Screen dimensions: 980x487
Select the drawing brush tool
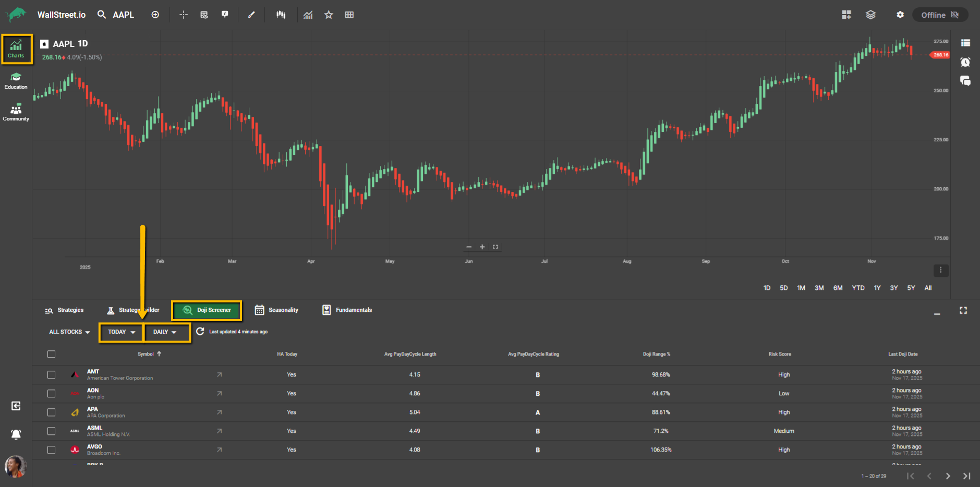point(251,15)
